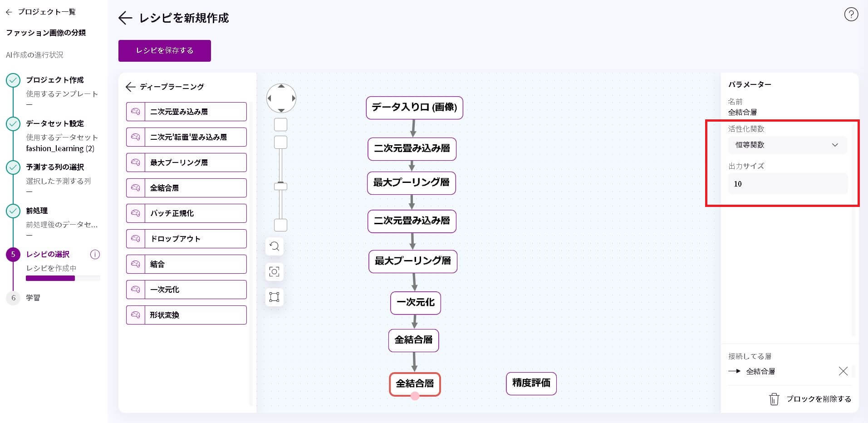Image resolution: width=868 pixels, height=423 pixels.
Task: Click the help question mark icon
Action: (851, 15)
